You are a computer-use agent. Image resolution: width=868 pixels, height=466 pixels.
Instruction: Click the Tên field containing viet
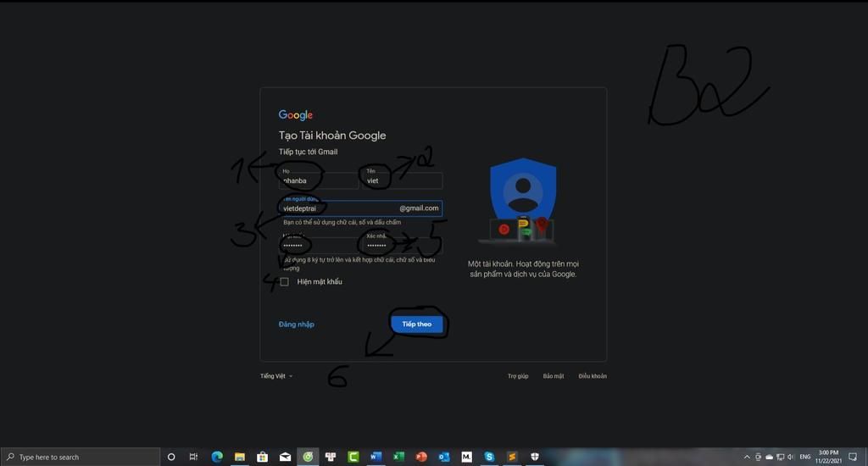[403, 180]
